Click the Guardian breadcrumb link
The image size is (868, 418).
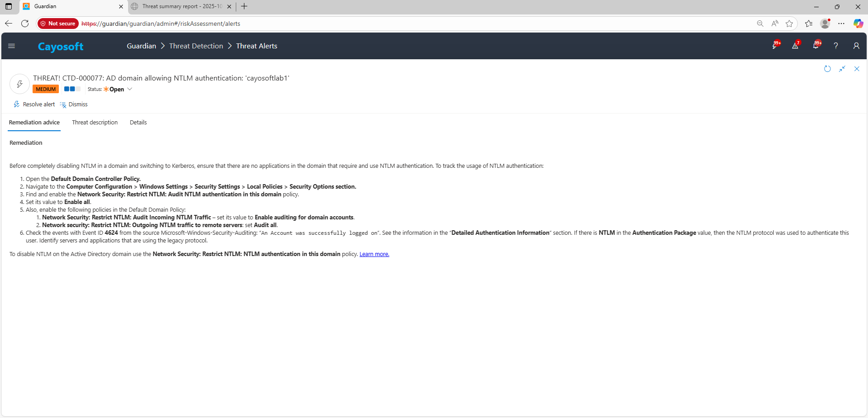(x=141, y=46)
